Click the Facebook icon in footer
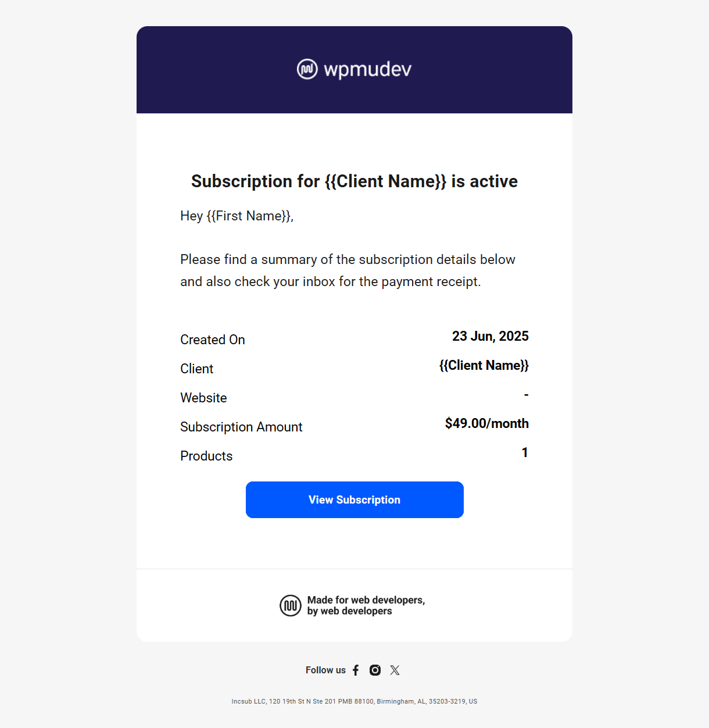This screenshot has width=709, height=728. [x=356, y=670]
